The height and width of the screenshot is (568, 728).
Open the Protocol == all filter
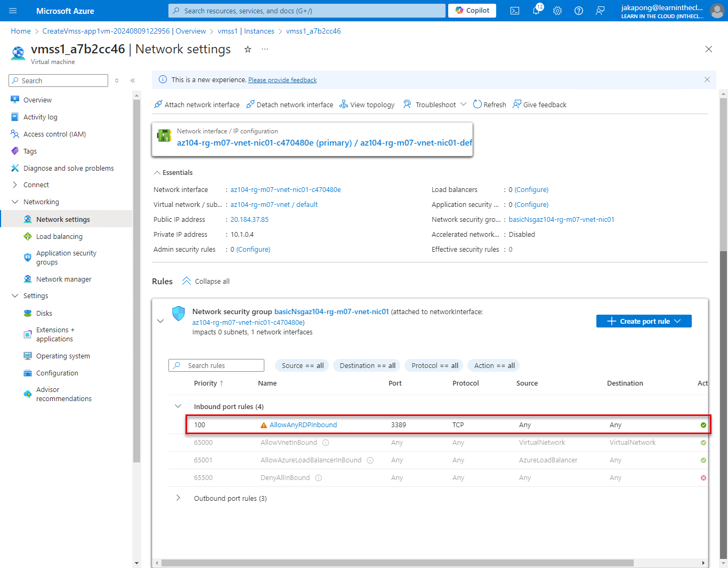click(434, 365)
